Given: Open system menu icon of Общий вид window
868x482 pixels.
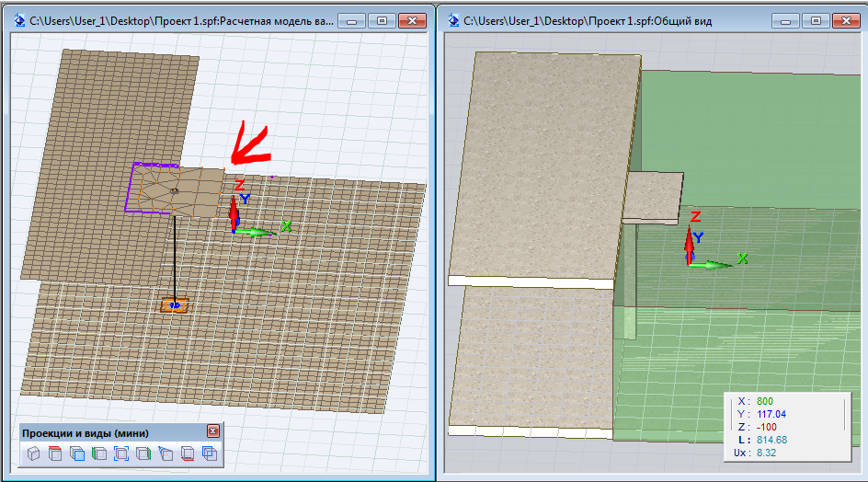Looking at the screenshot, I should 453,19.
